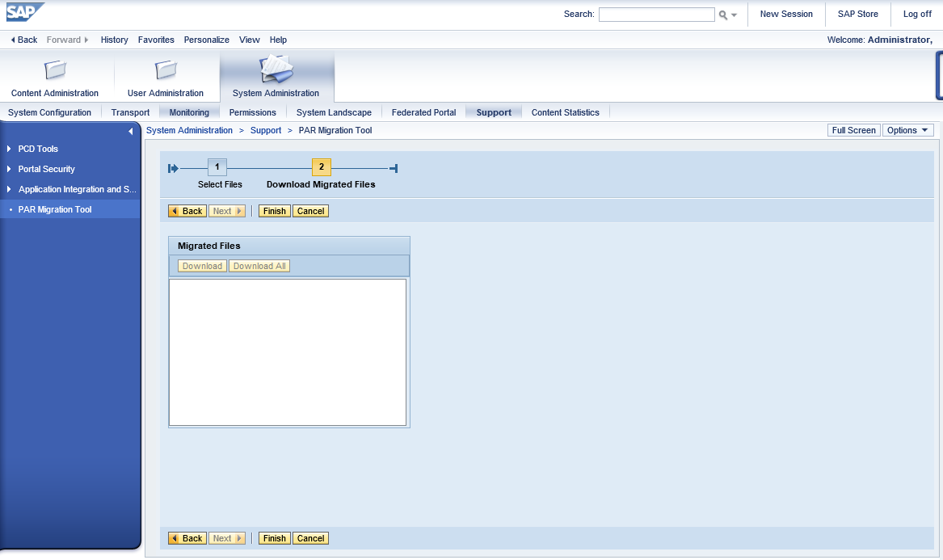Image resolution: width=943 pixels, height=560 pixels.
Task: Switch to the Permissions tab
Action: (x=253, y=112)
